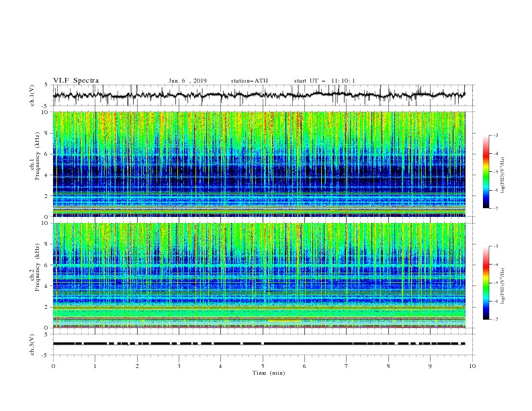Click the "2" kHz tick of ch.2 spectrogram
532x411 pixels.
coord(46,307)
